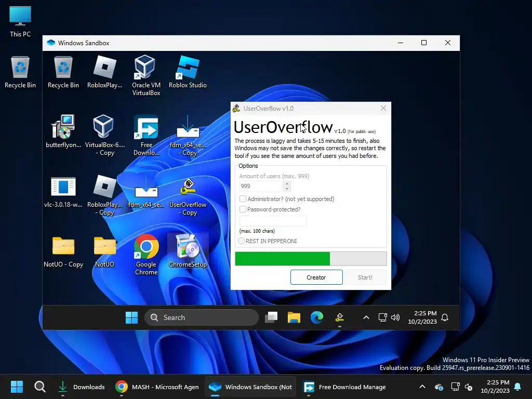Decrease amount of users with down arrow
The image size is (532, 399).
tap(287, 189)
